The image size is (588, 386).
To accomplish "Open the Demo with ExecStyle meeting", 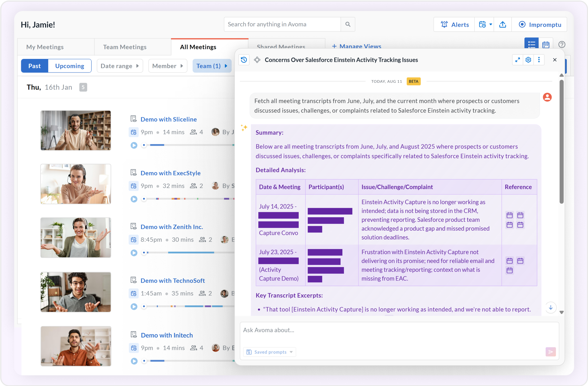I will [171, 173].
